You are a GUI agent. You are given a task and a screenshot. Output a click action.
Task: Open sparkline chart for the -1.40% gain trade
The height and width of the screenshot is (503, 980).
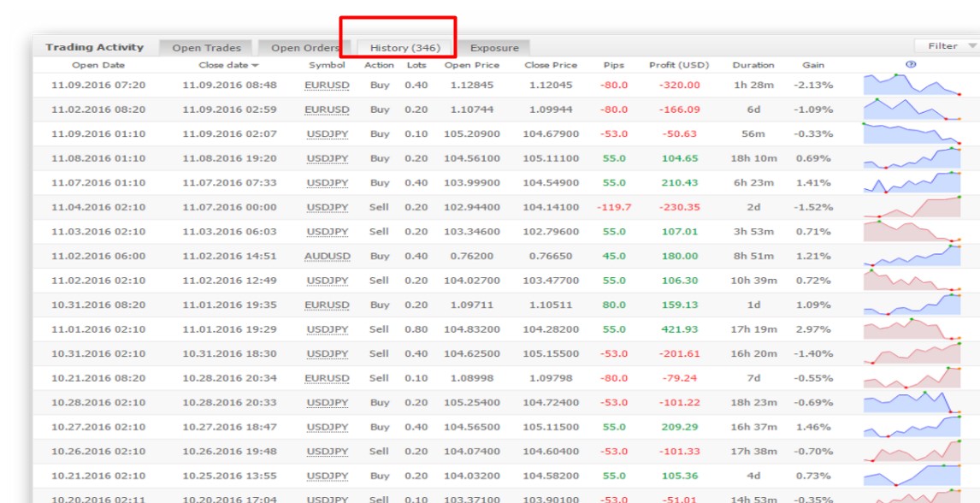tap(912, 353)
